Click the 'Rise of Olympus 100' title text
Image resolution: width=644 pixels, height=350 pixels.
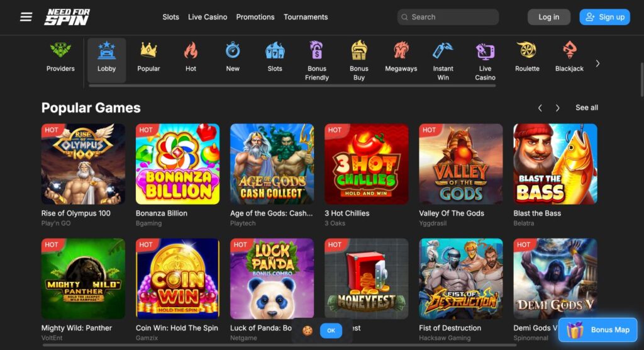coord(75,213)
